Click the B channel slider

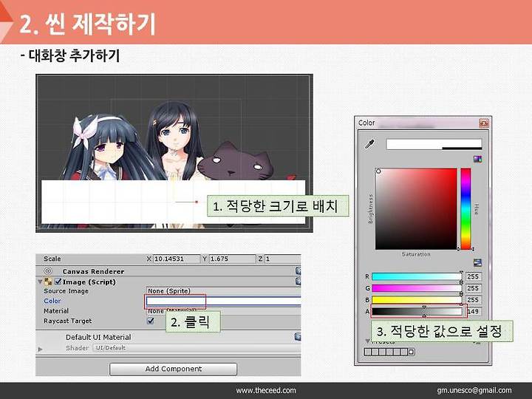click(x=417, y=300)
